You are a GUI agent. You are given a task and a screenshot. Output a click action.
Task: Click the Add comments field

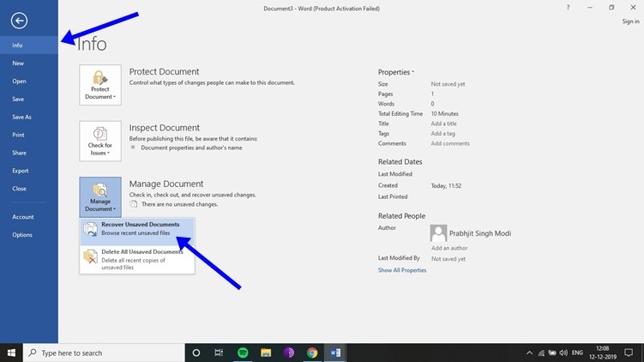tap(450, 143)
